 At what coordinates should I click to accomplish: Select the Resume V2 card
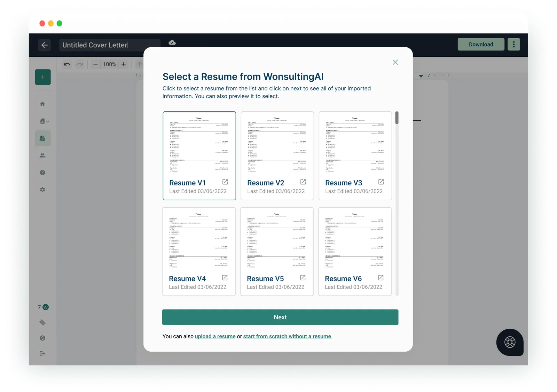point(277,156)
